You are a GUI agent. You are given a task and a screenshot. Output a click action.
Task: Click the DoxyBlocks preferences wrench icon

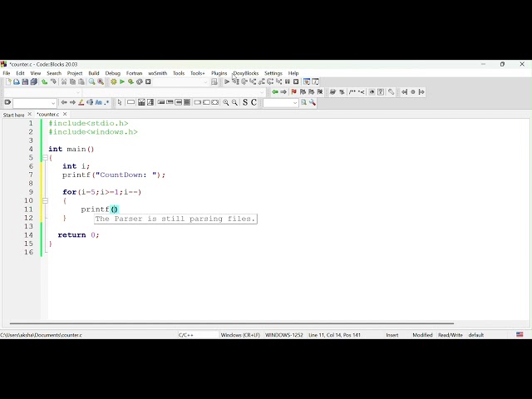pyautogui.click(x=391, y=92)
